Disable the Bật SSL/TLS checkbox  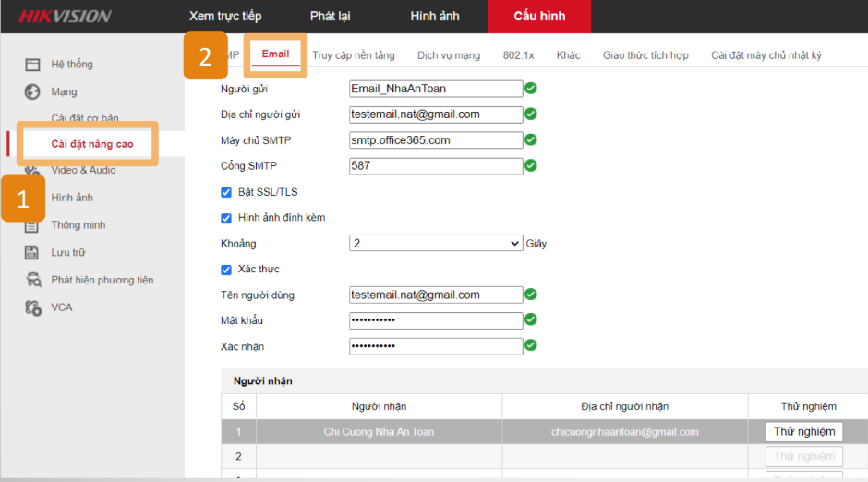tap(226, 192)
